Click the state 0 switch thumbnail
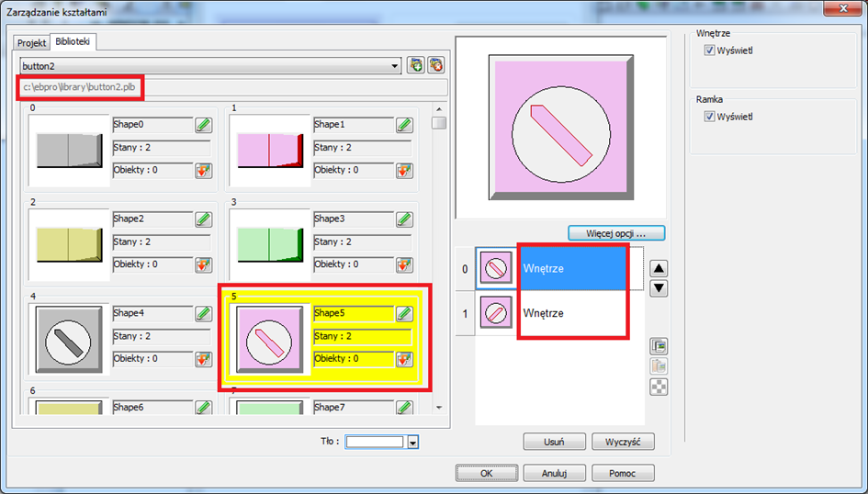The image size is (868, 494). 495,269
